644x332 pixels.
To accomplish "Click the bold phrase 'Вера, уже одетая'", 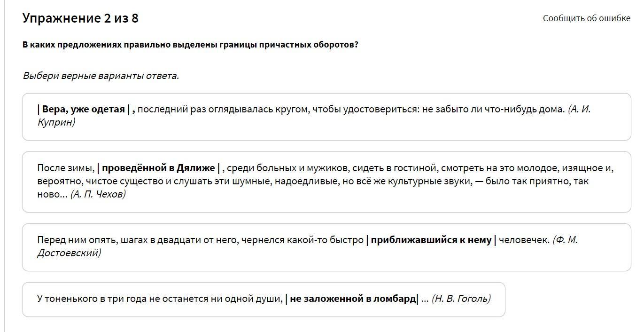I will tap(84, 109).
